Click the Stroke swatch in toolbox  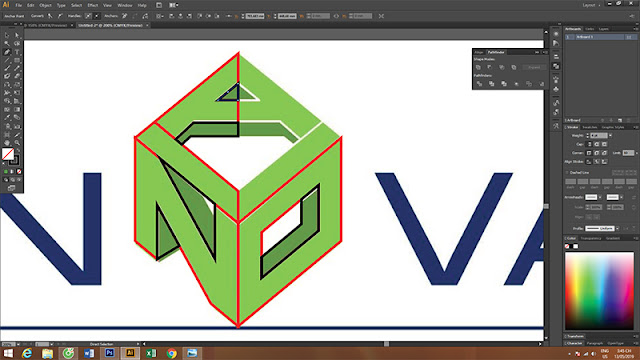[x=14, y=160]
